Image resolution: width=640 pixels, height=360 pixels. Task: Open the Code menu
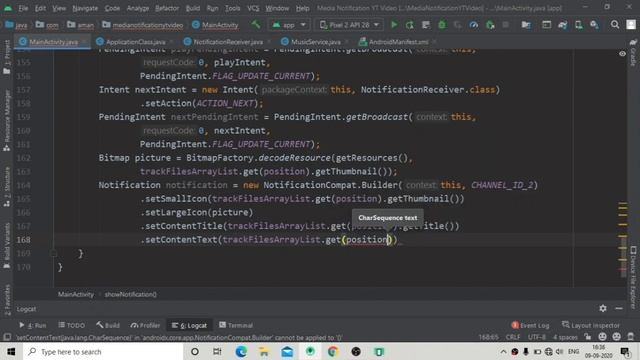[x=112, y=8]
